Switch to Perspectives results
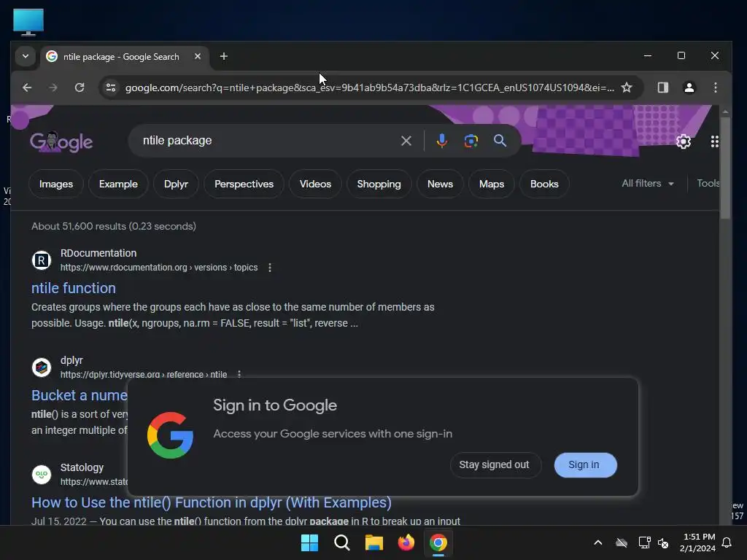The width and height of the screenshot is (747, 560). (x=244, y=184)
